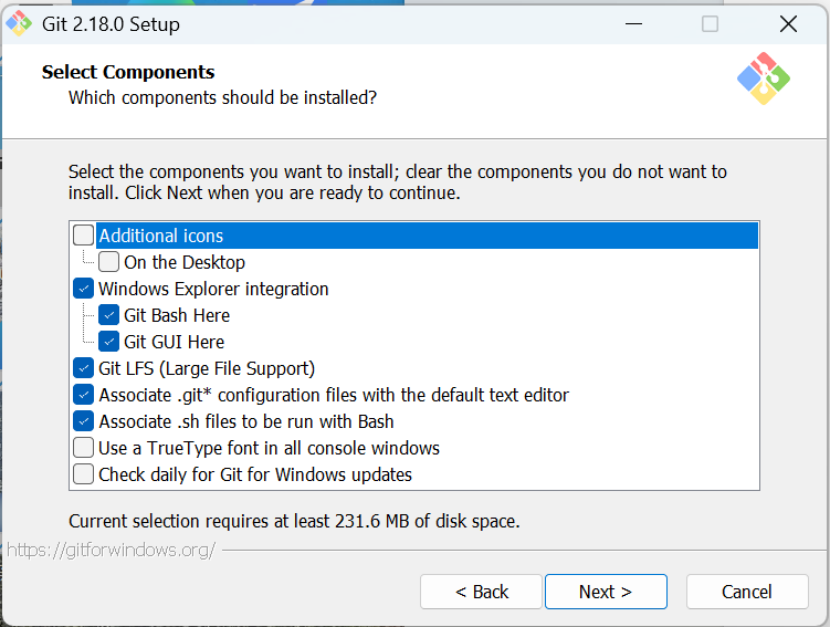Uncheck Windows Explorer integration
The width and height of the screenshot is (831, 627).
[83, 288]
